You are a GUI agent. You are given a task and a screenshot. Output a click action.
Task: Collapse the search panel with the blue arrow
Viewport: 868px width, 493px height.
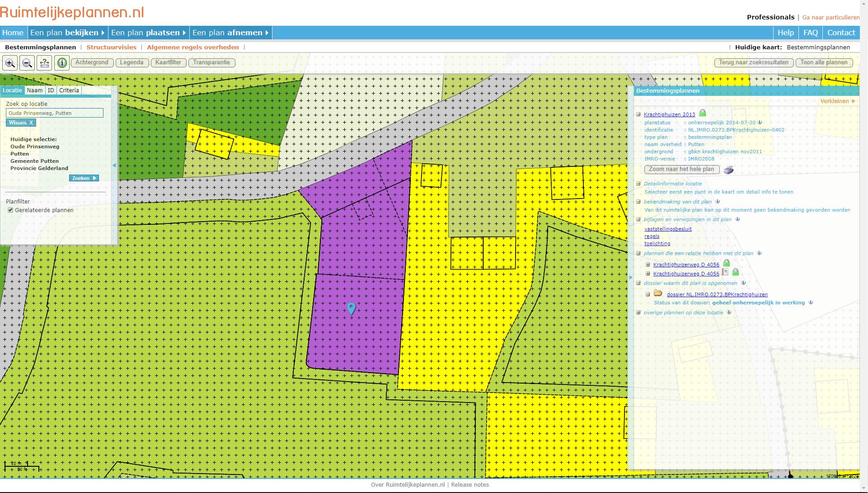coord(114,165)
